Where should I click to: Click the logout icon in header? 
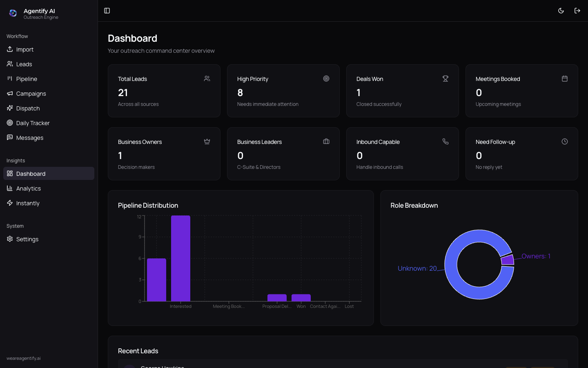pyautogui.click(x=577, y=11)
